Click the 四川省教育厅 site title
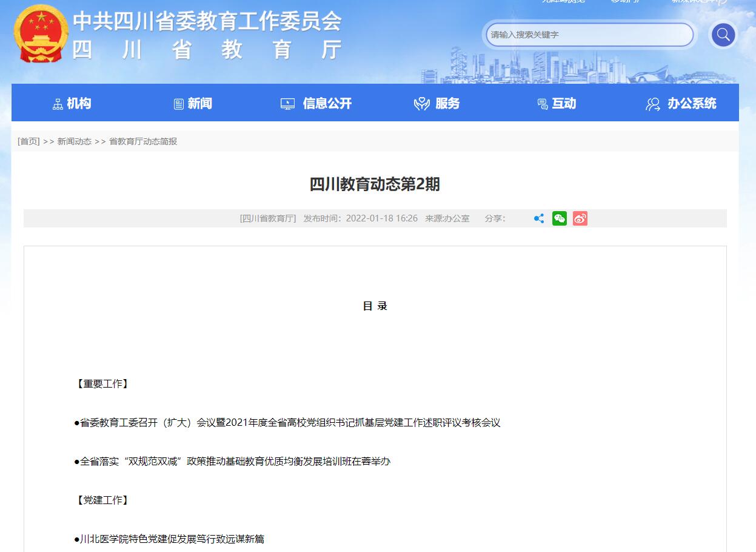Viewport: 756px width, 552px height. click(207, 50)
